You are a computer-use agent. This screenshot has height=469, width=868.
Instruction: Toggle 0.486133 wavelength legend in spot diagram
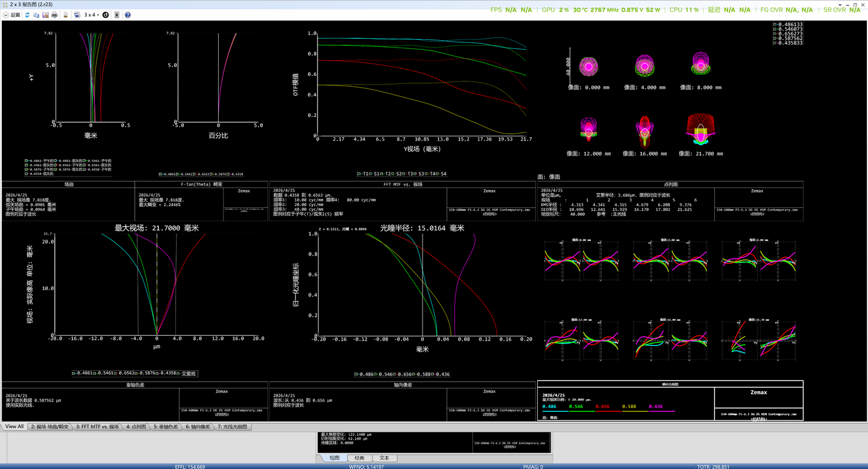pyautogui.click(x=788, y=24)
